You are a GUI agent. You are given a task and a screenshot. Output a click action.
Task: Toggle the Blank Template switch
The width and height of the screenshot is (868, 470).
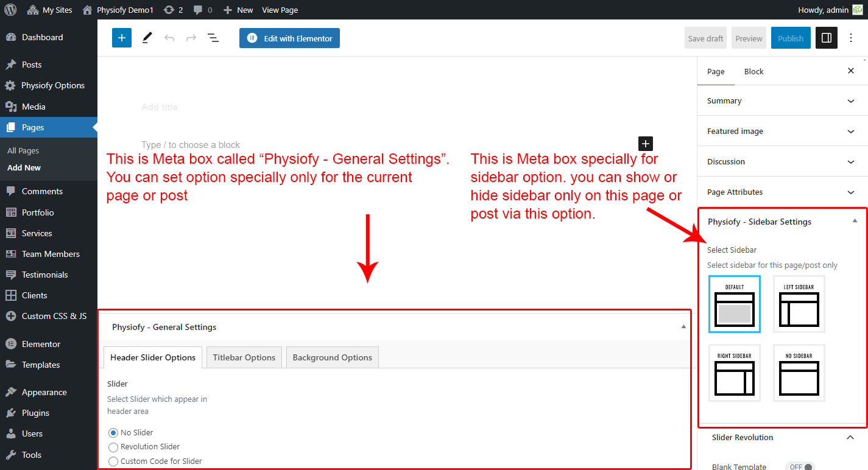pyautogui.click(x=800, y=466)
